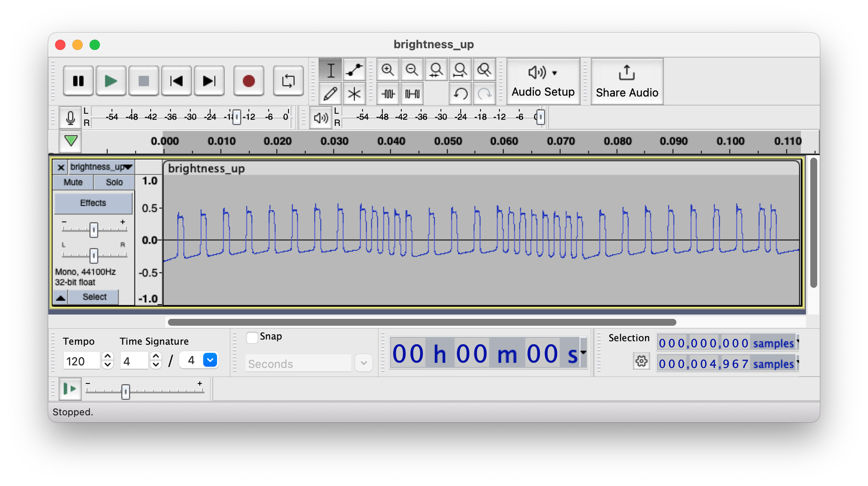Image resolution: width=868 pixels, height=486 pixels.
Task: Close the brightness_up track
Action: click(x=61, y=167)
